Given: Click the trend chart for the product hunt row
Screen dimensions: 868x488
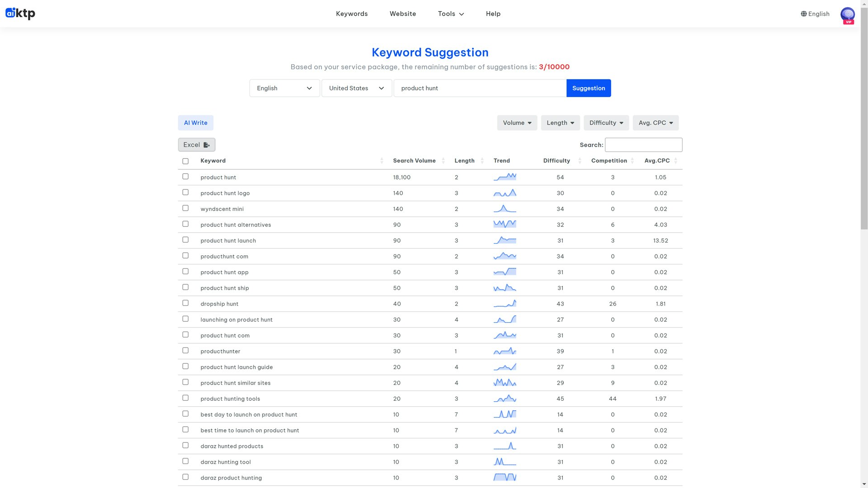Looking at the screenshot, I should point(505,177).
